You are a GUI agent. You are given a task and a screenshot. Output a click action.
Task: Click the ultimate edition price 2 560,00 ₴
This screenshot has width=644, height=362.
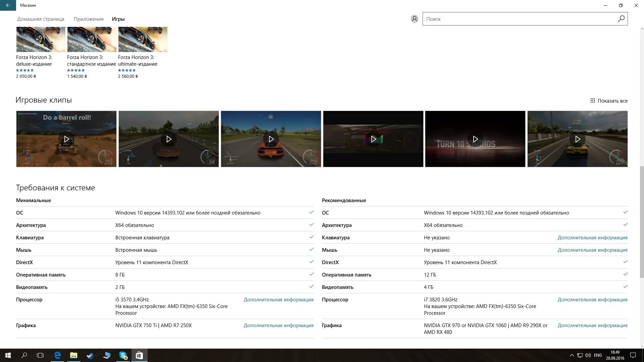pos(128,76)
